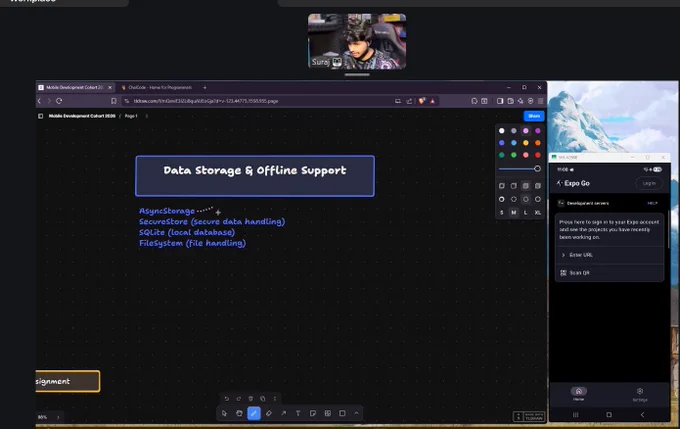The height and width of the screenshot is (429, 680).
Task: Choose the draw dash style option
Action: coord(502,199)
